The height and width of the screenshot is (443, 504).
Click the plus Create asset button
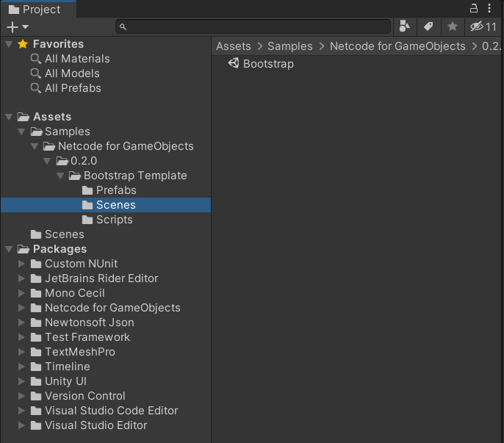click(x=12, y=27)
